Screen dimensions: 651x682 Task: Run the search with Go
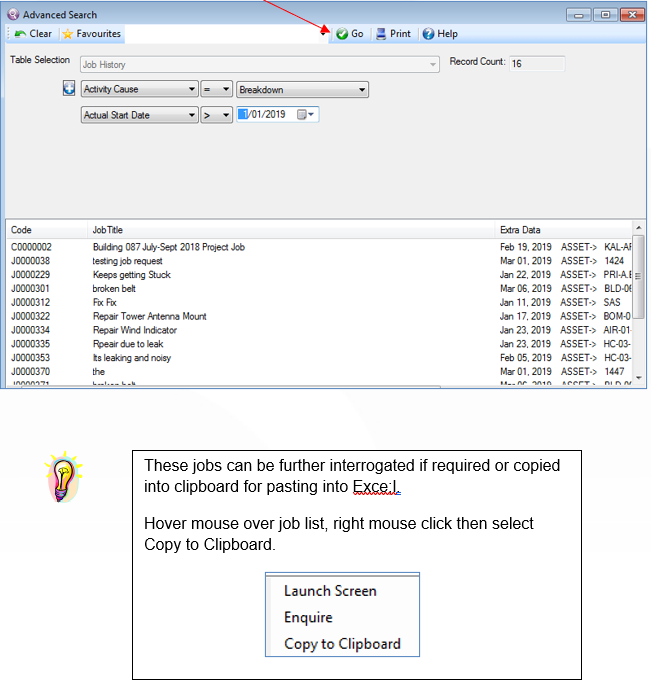(x=350, y=33)
